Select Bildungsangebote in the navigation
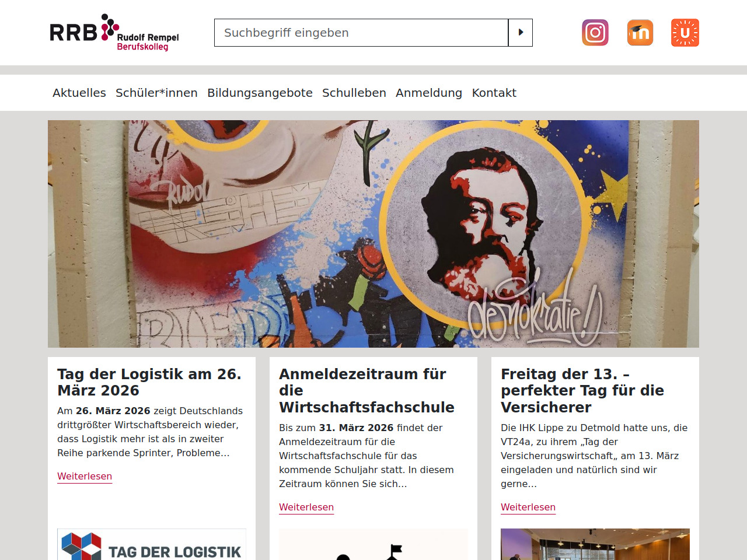This screenshot has width=747, height=560. (x=260, y=93)
